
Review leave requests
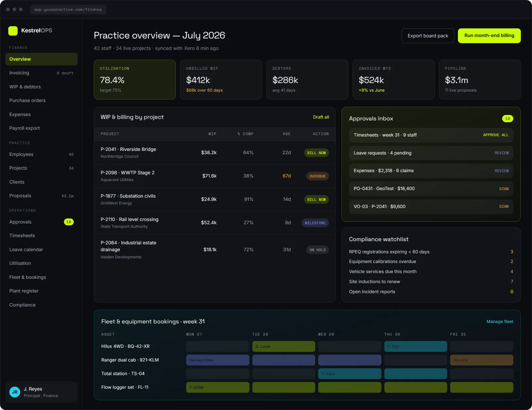click(x=501, y=153)
